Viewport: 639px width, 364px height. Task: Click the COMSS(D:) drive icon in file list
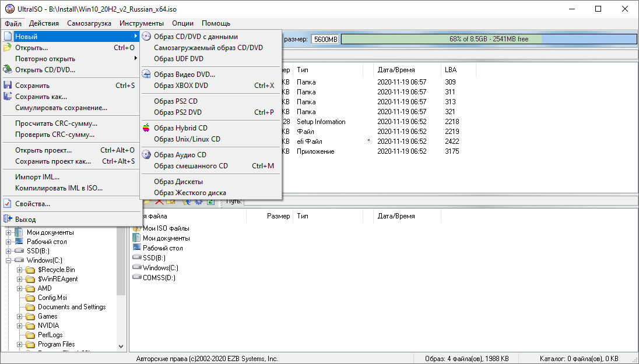coord(137,277)
